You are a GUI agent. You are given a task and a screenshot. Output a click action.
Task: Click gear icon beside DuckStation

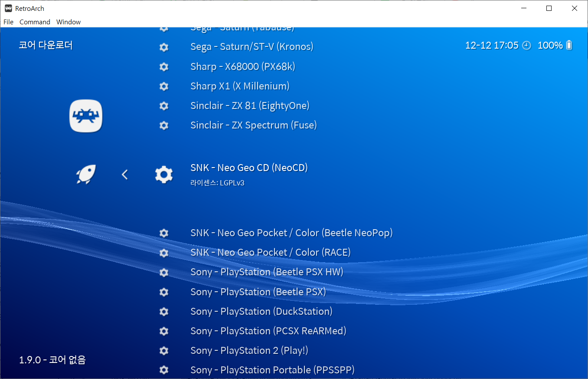tap(164, 311)
